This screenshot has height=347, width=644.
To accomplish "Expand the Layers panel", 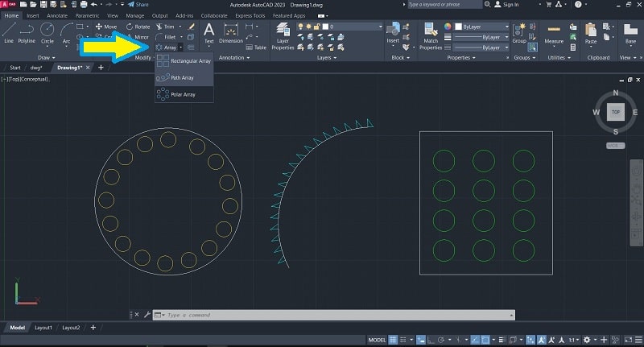I will [x=327, y=57].
